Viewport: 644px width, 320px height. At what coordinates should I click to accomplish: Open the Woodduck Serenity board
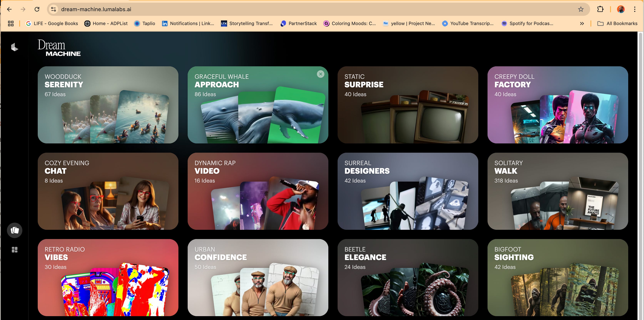point(108,105)
